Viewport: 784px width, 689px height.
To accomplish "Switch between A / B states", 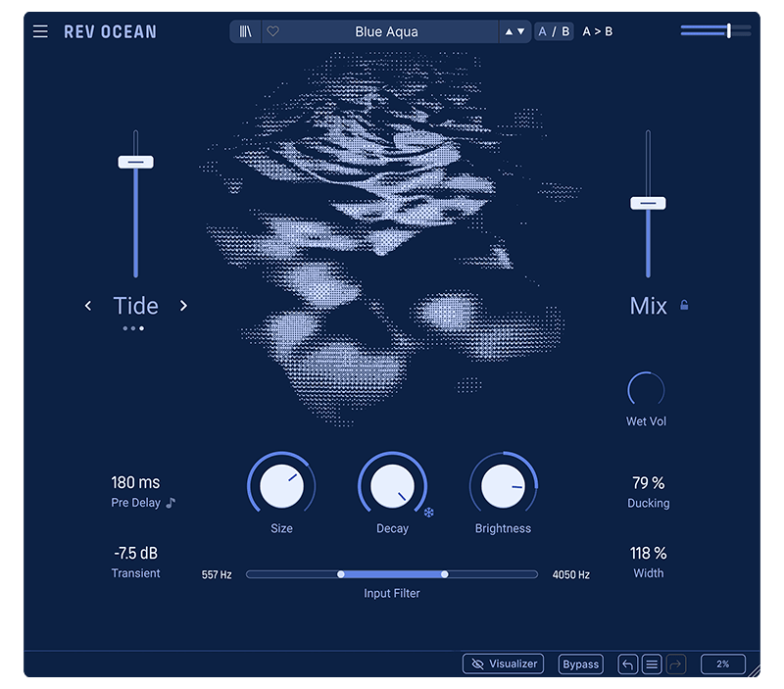I will [554, 31].
